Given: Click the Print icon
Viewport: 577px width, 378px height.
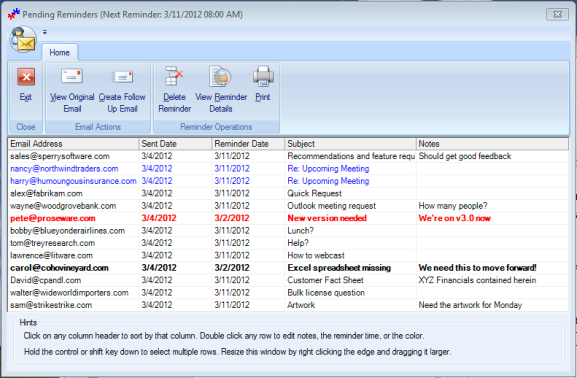Looking at the screenshot, I should [263, 76].
